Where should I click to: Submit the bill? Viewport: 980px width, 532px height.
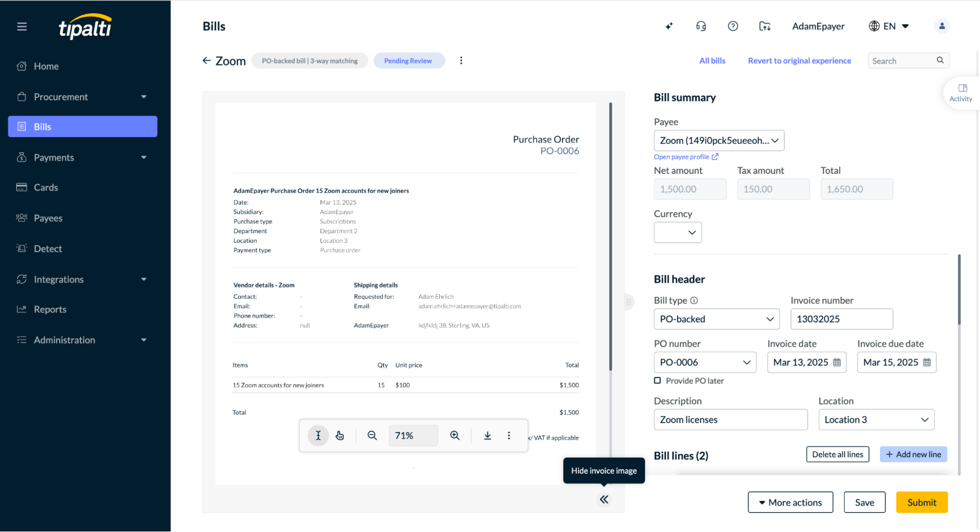coord(922,503)
